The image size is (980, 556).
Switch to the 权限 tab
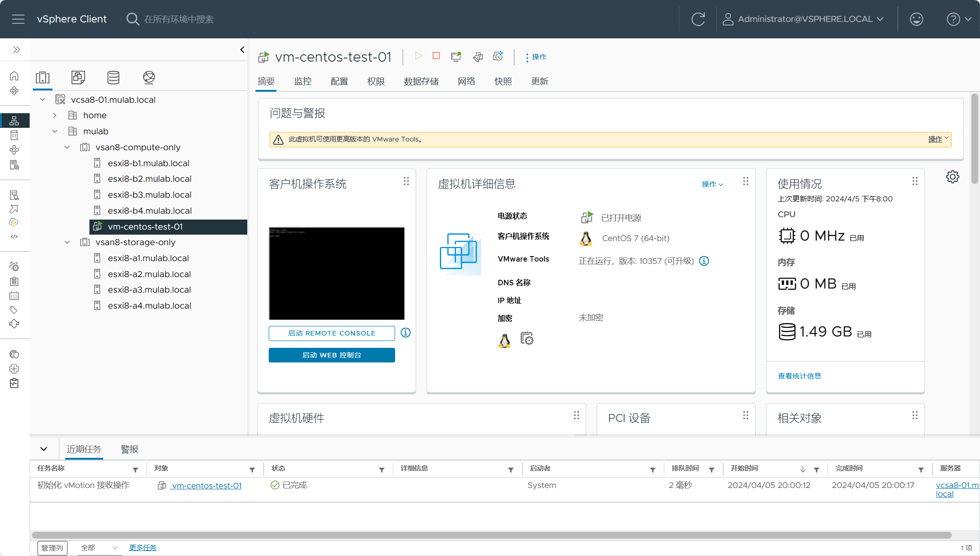pos(376,81)
